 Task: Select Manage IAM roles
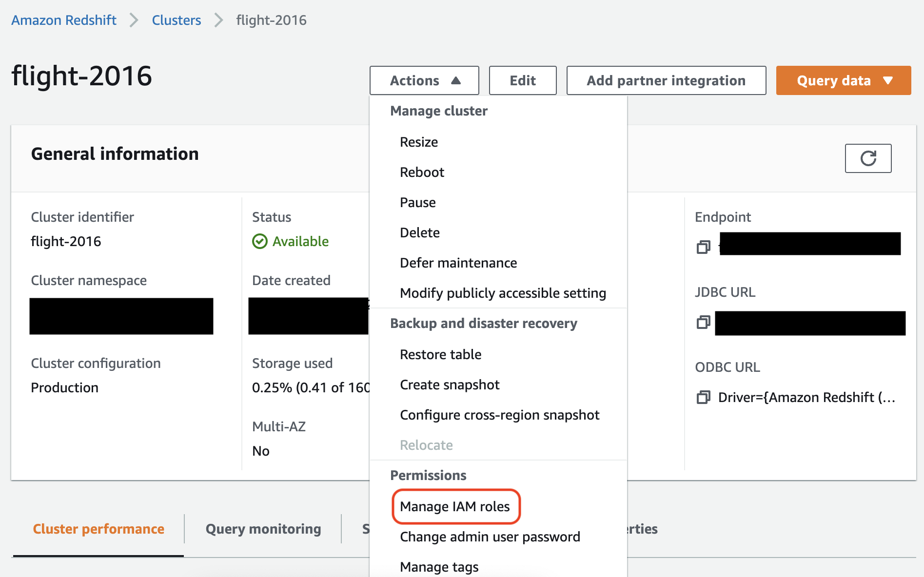455,506
